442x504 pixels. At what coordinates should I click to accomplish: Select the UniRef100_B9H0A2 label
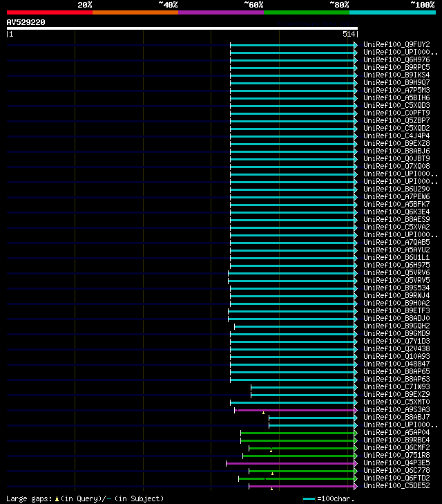[x=396, y=303]
